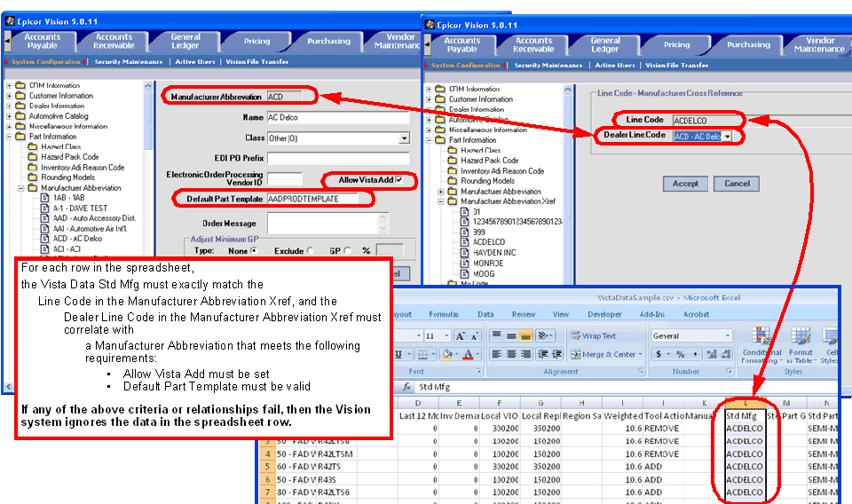Open Accounts Payable tab in left window
Screen dimensions: 852x504
(43, 42)
